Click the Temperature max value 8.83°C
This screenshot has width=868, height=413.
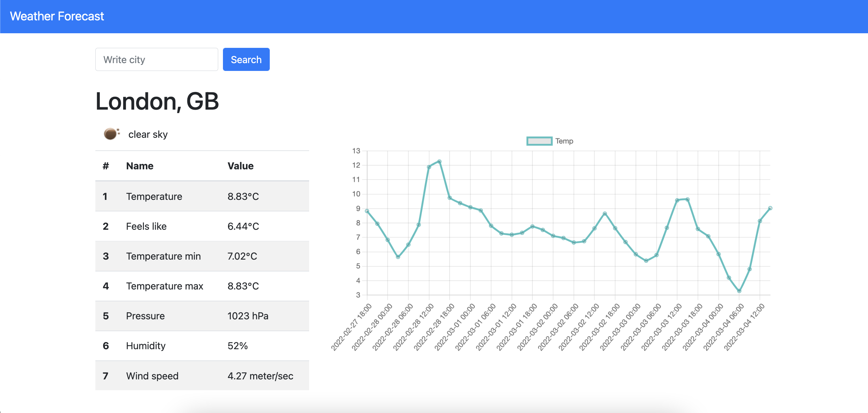coord(243,286)
